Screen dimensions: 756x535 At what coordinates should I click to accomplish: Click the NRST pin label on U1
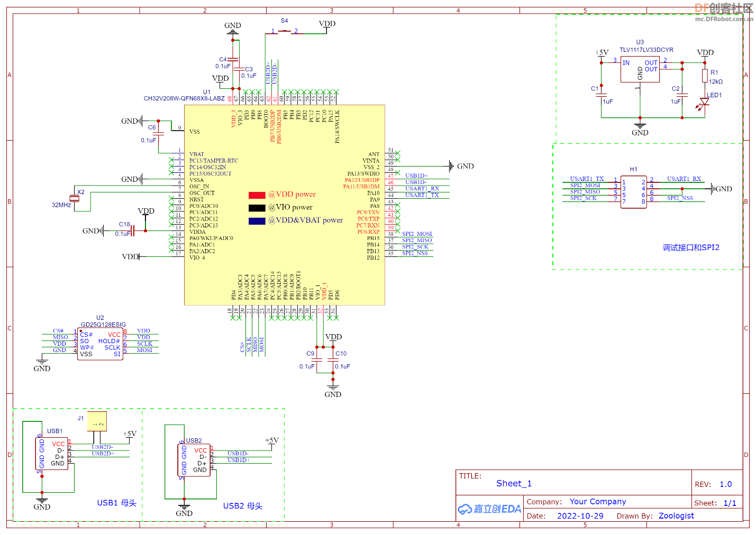(197, 199)
